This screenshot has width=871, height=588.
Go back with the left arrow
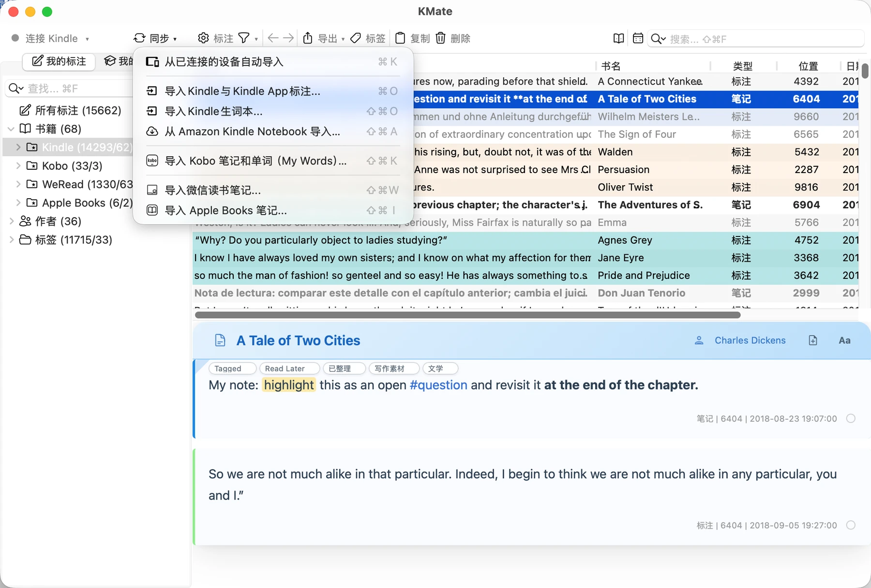pos(273,38)
